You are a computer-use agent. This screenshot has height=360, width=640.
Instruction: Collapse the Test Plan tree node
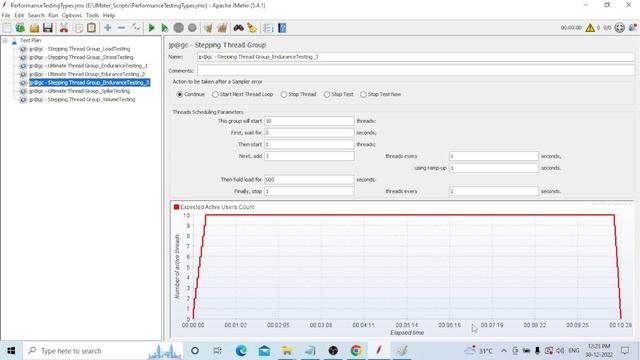[5, 40]
